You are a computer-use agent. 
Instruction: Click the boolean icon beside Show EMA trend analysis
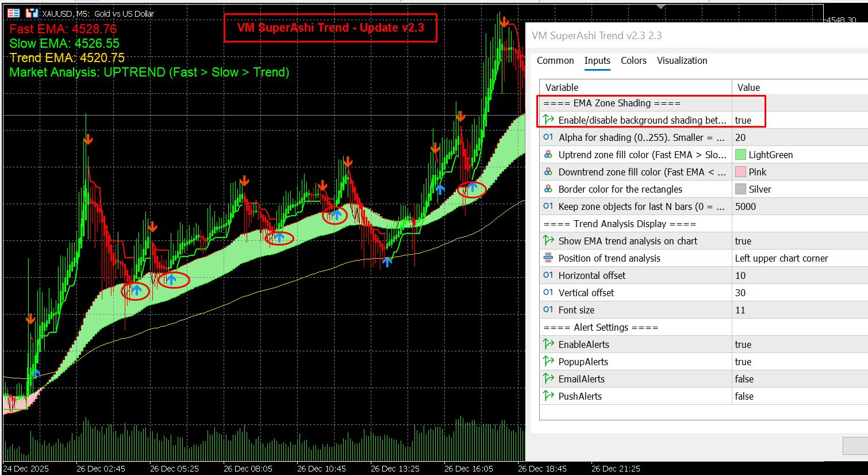(548, 241)
